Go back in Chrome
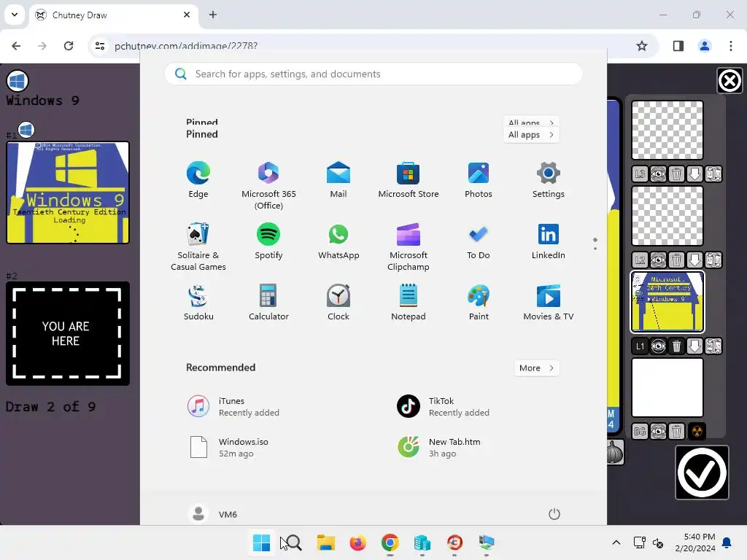This screenshot has height=560, width=747. click(16, 46)
